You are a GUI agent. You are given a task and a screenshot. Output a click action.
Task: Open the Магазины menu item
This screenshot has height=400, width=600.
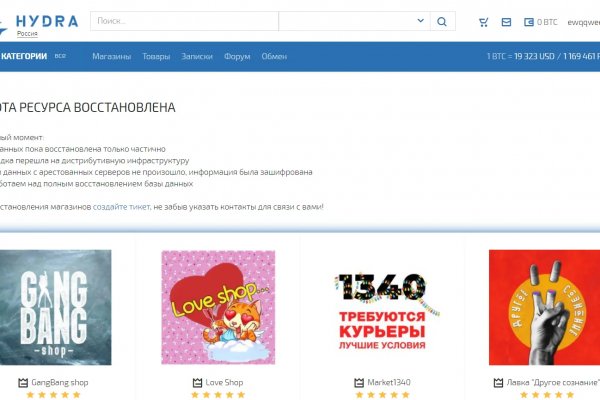pyautogui.click(x=111, y=57)
